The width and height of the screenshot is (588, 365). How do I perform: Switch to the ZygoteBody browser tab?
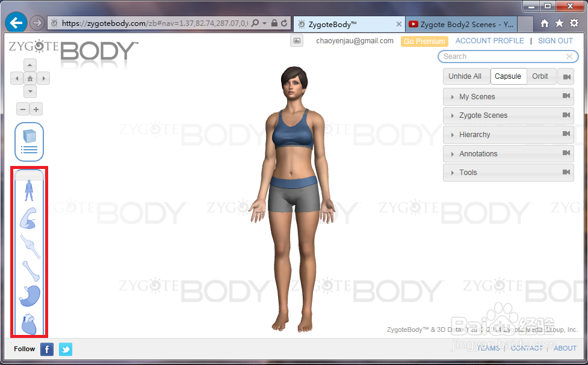(348, 25)
